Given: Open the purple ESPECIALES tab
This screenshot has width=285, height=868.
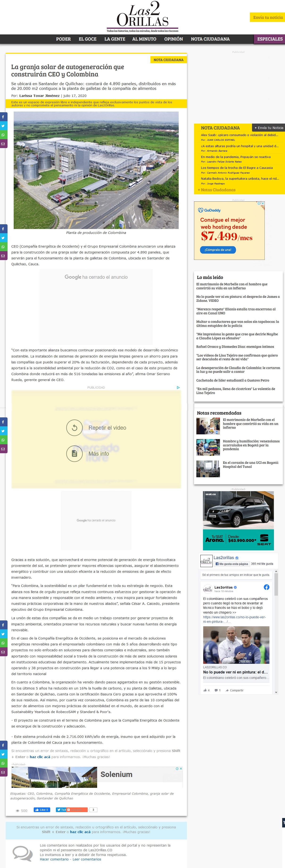Looking at the screenshot, I should [x=269, y=39].
